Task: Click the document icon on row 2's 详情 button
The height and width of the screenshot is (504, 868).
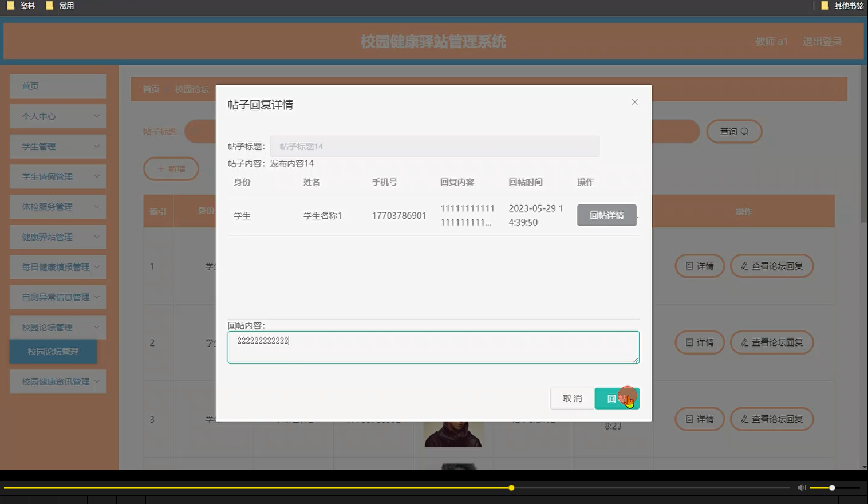Action: pos(690,342)
